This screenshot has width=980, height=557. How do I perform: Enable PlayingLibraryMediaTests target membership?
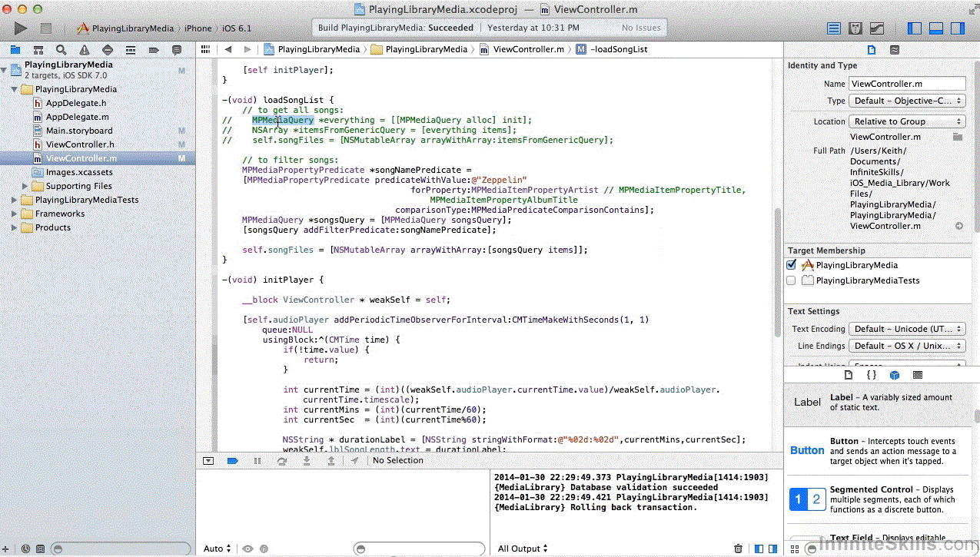[x=792, y=280]
